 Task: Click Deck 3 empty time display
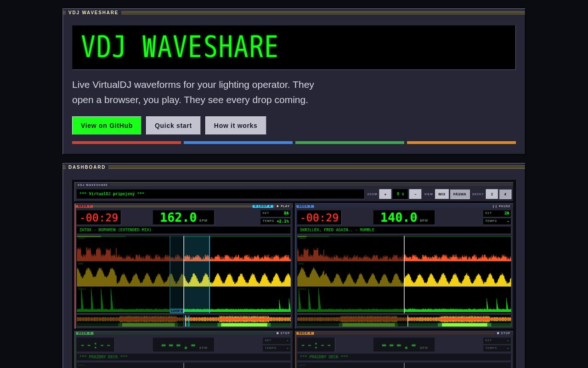96,345
